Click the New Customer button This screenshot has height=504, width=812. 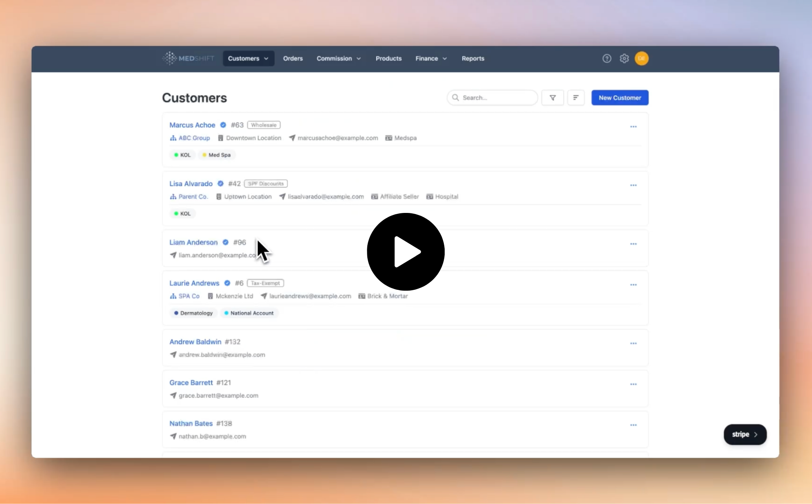(x=619, y=97)
